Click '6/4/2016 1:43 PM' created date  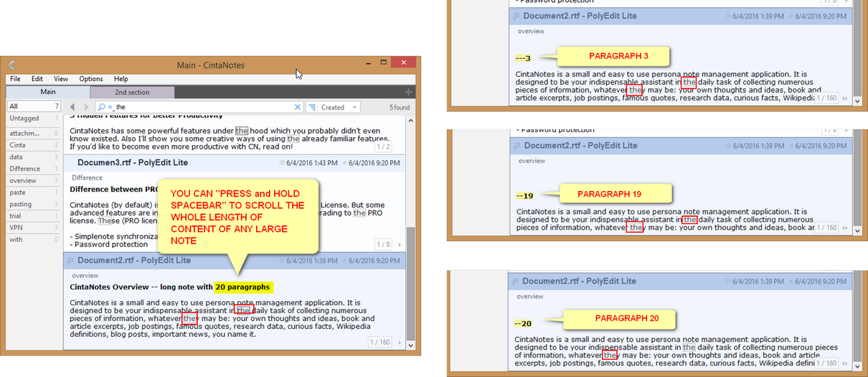[311, 163]
